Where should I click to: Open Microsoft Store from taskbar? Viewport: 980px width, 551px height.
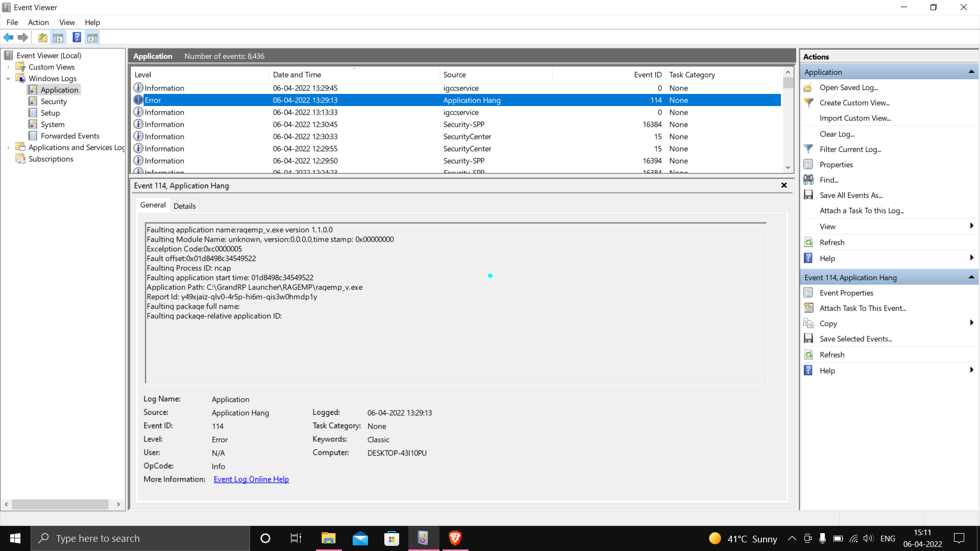coord(391,538)
